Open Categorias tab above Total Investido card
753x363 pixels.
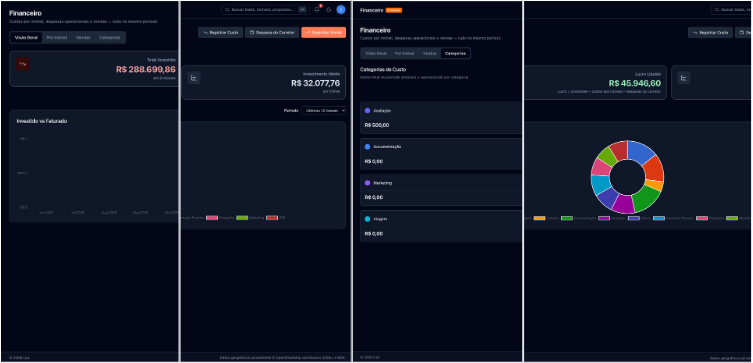point(109,37)
